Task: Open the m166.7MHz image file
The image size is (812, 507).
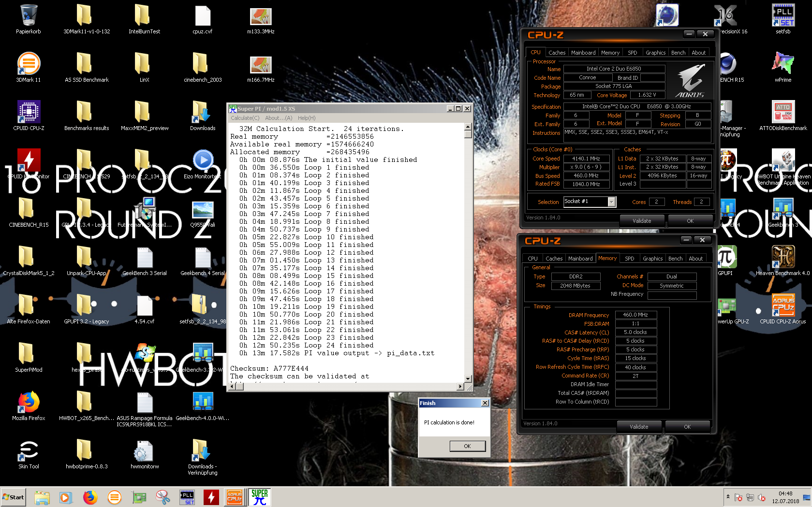Action: coord(261,68)
